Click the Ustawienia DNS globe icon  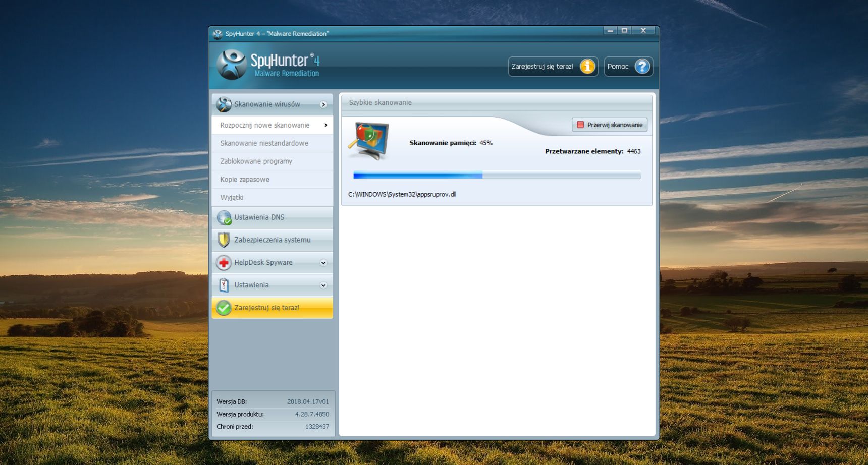coord(224,217)
